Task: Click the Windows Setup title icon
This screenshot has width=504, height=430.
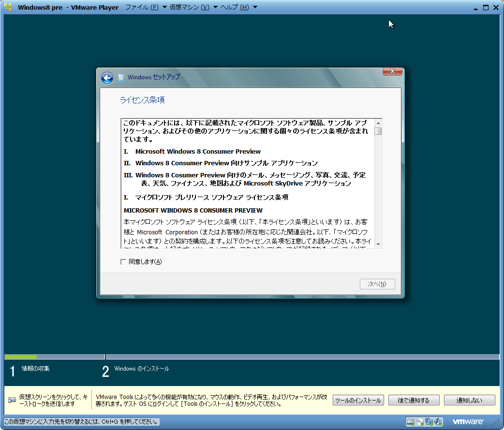Action: 121,77
